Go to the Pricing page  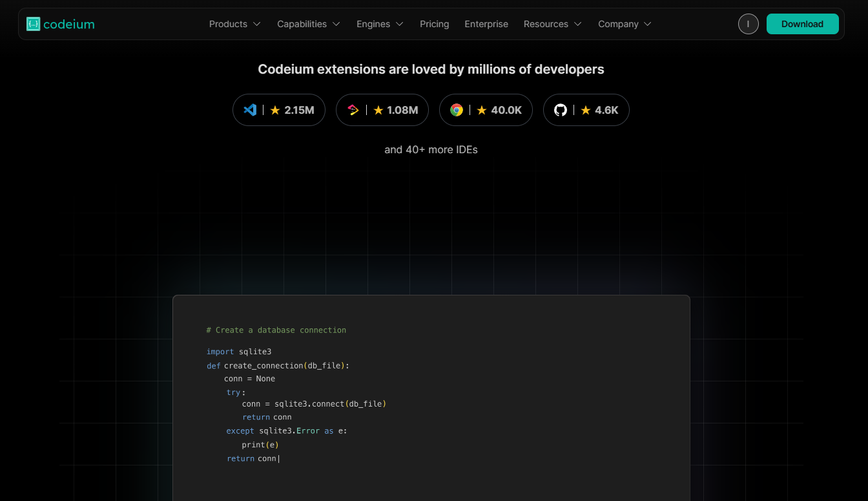point(434,24)
